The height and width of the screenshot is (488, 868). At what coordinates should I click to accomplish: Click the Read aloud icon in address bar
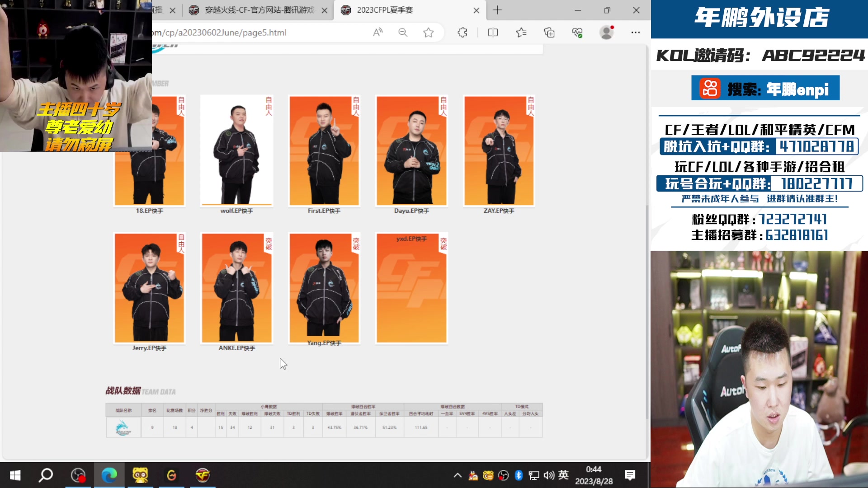pos(377,33)
